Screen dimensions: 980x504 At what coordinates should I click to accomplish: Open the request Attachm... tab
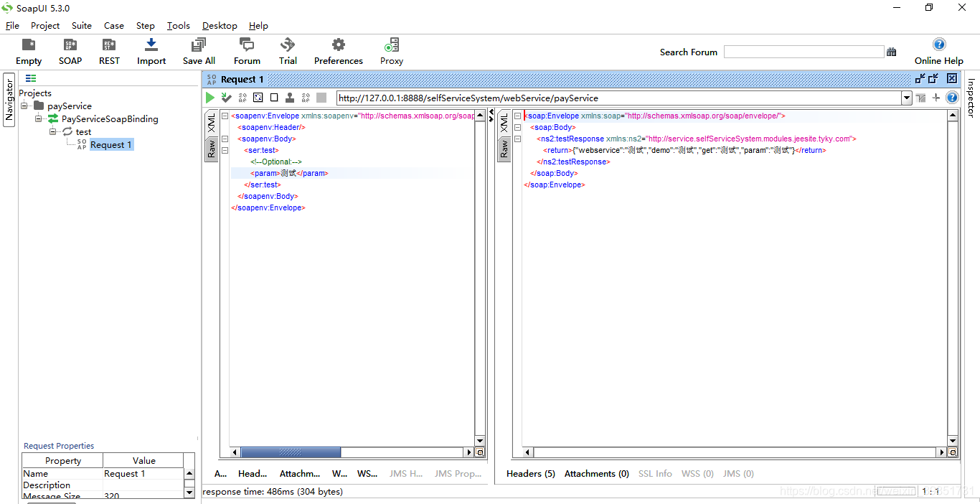(300, 473)
